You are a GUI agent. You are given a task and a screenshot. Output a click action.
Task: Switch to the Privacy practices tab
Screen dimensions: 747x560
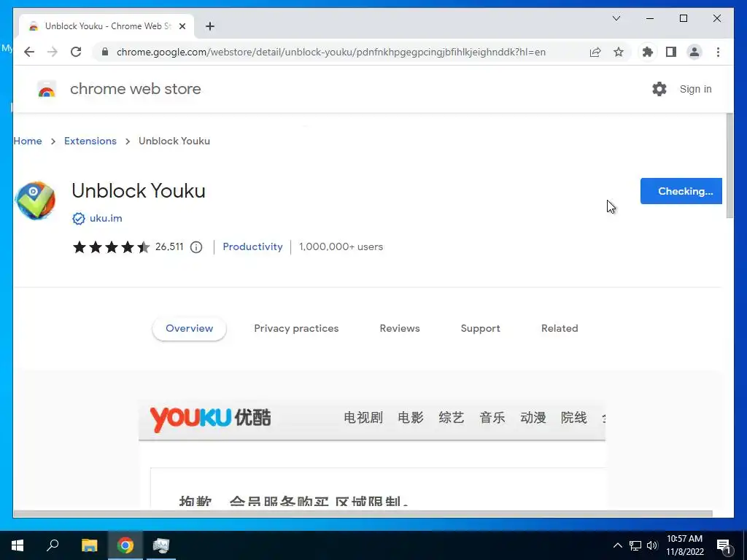[x=296, y=329]
